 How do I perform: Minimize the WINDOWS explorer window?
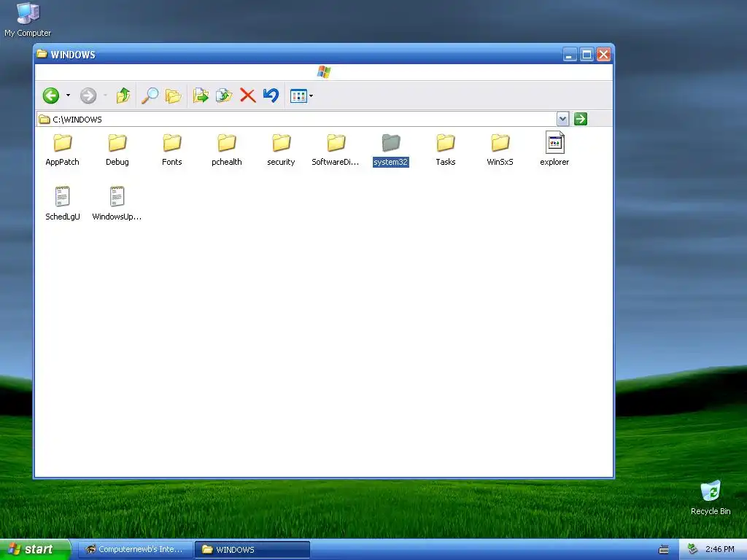(x=570, y=54)
